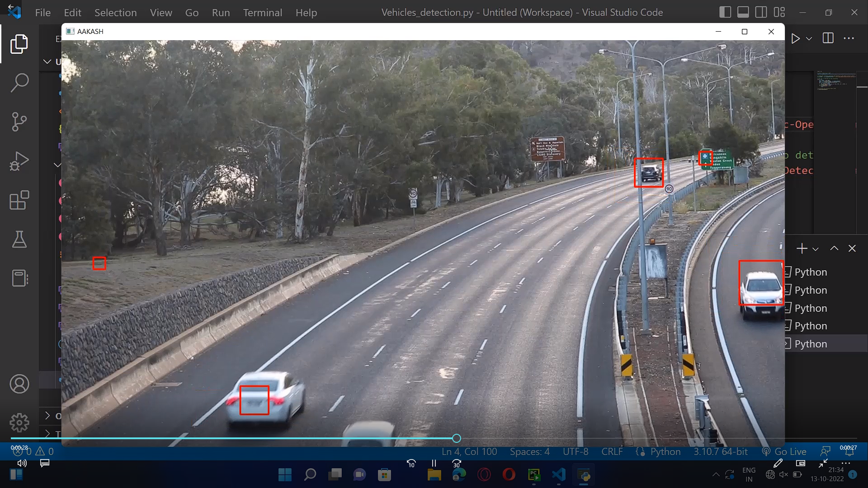Open the Search view icon
This screenshot has height=488, width=868.
19,83
